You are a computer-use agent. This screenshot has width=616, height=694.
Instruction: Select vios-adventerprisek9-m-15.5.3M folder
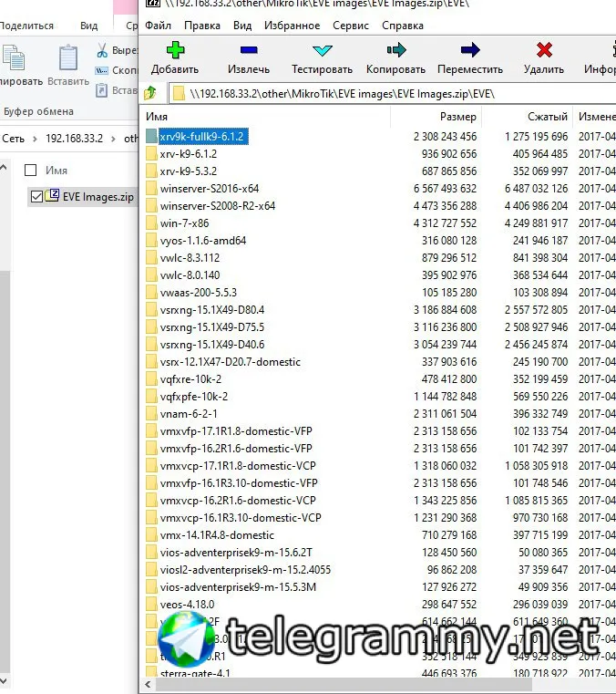coord(238,587)
